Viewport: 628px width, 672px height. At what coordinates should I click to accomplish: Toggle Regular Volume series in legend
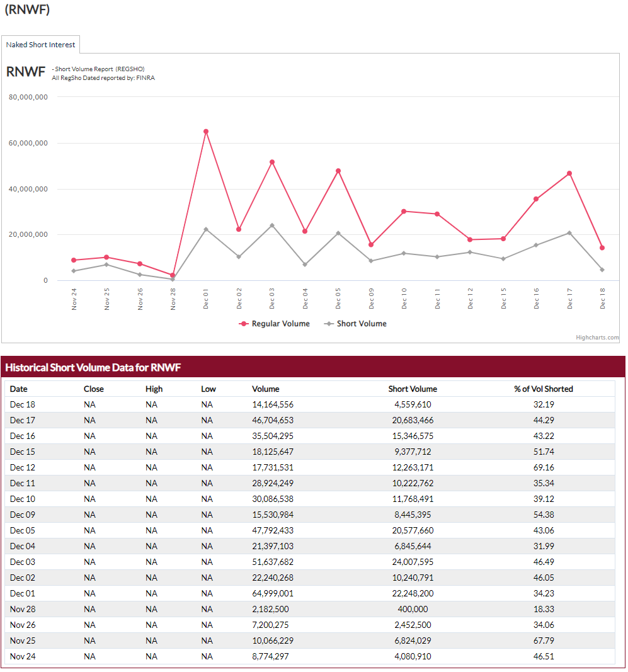(275, 324)
